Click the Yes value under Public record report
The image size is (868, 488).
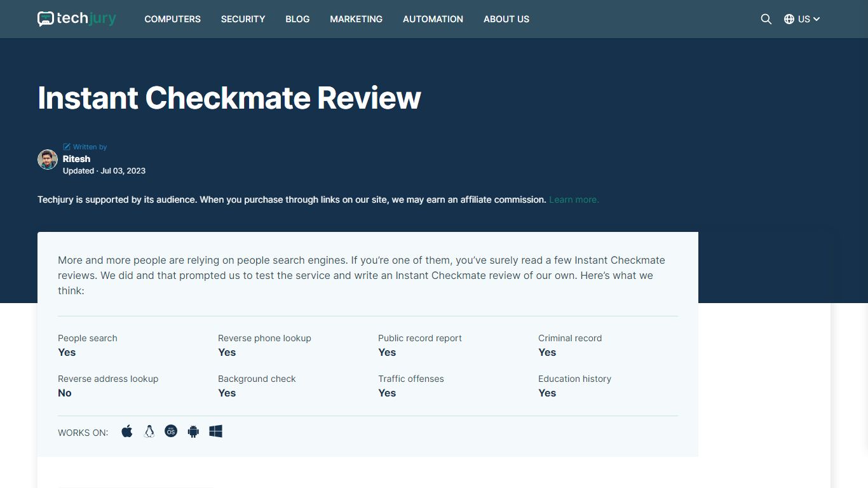click(387, 352)
